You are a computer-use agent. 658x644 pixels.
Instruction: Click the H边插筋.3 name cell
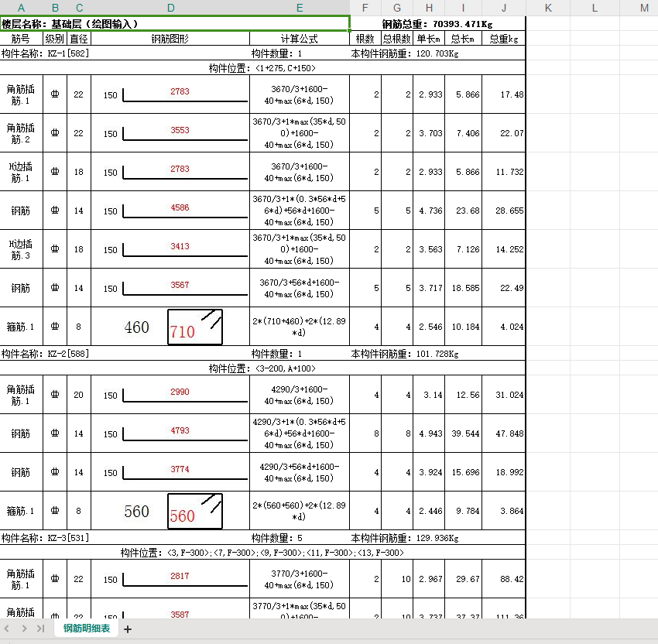tap(21, 249)
